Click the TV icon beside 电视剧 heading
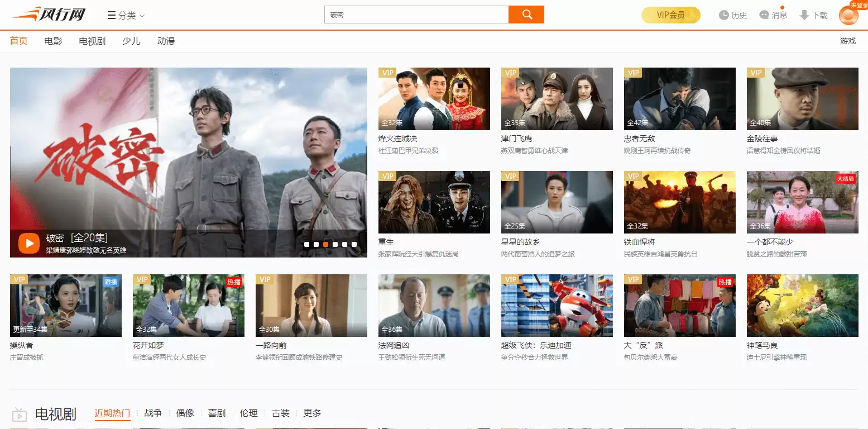868x429 pixels. [x=20, y=414]
